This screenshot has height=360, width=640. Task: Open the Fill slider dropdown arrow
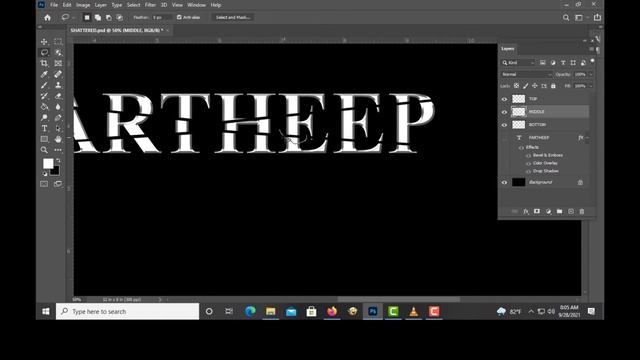click(591, 86)
